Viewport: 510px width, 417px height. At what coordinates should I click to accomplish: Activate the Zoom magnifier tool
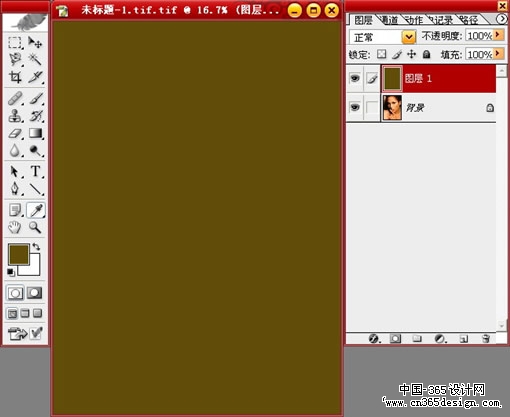click(x=35, y=228)
